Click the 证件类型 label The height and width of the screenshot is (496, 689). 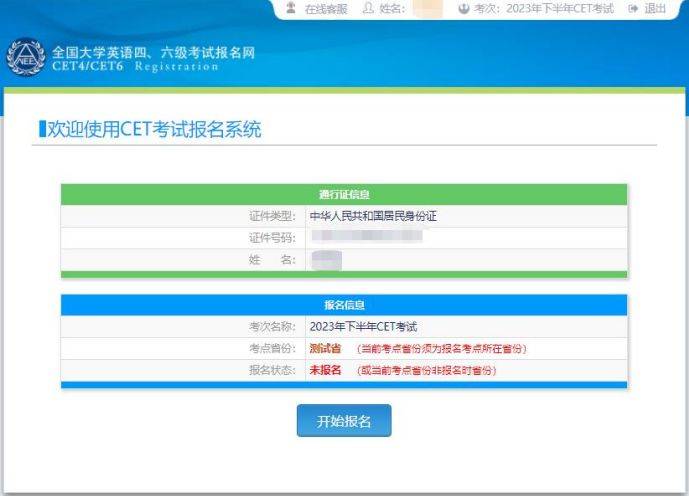pos(272,216)
